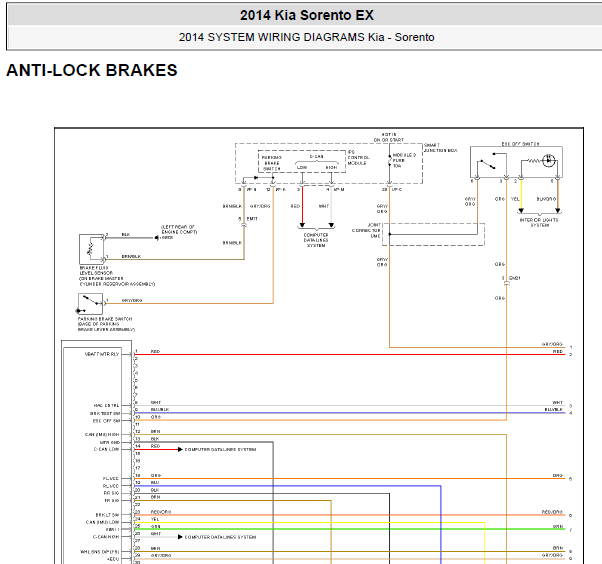Click the CAN (IMU) HIGH pin label
602x564 pixels.
click(102, 435)
